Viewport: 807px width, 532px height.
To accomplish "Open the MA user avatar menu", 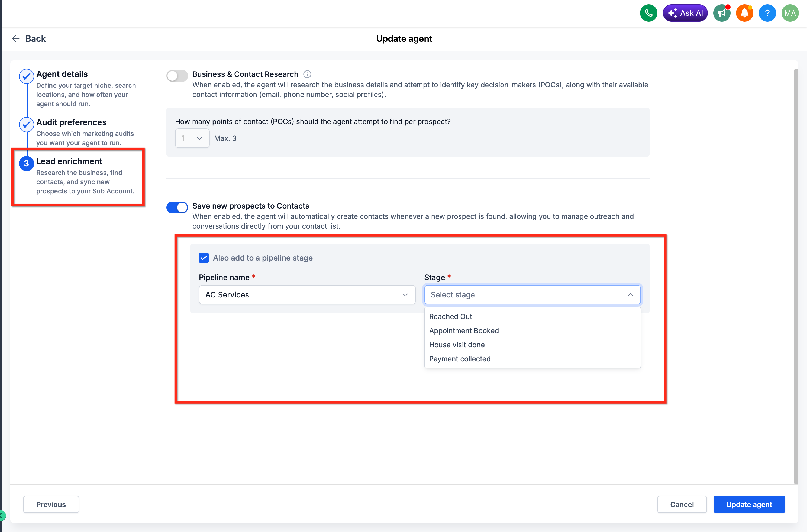I will coord(790,13).
